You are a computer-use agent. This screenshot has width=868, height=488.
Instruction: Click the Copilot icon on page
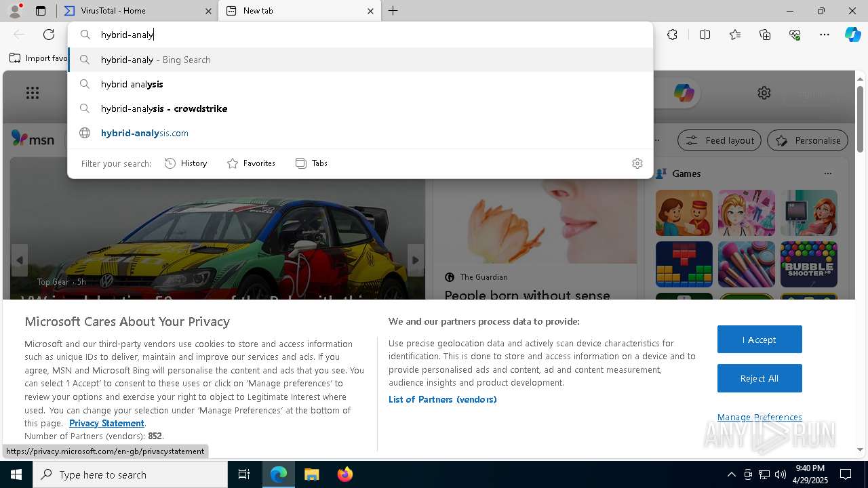[684, 93]
